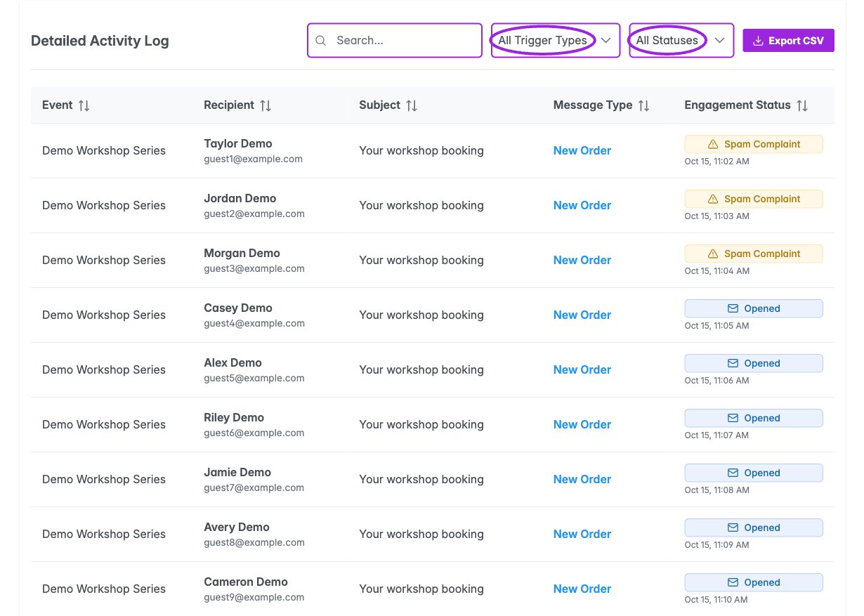Screen dimensions: 864x616
Task: Click email guest1@example.com
Action: tap(254, 159)
